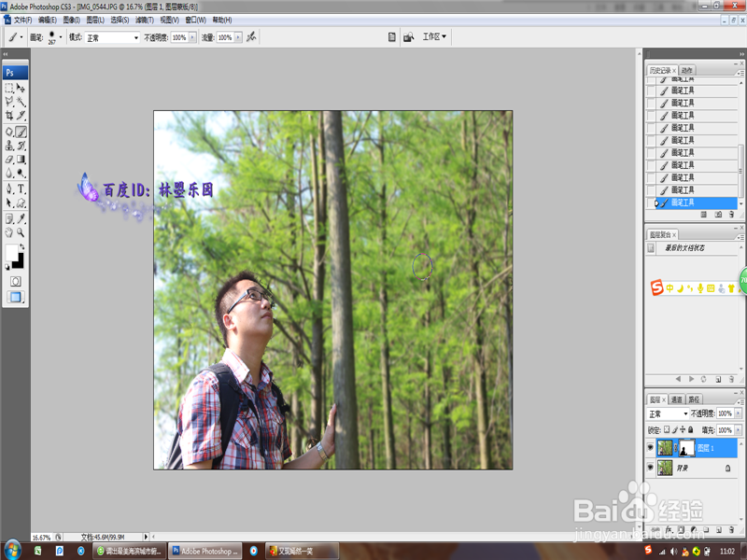Select the Notes tool
This screenshot has width=747, height=560.
coord(9,219)
